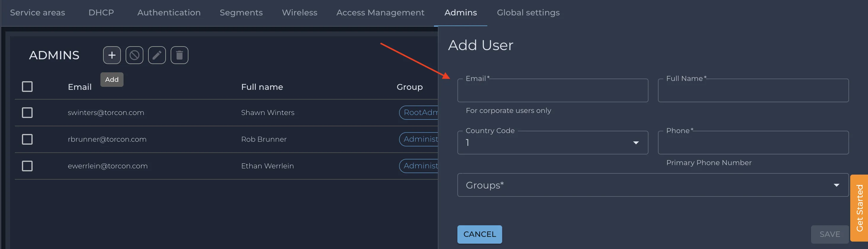Click the Full name column header
868x249 pixels.
[x=262, y=87]
